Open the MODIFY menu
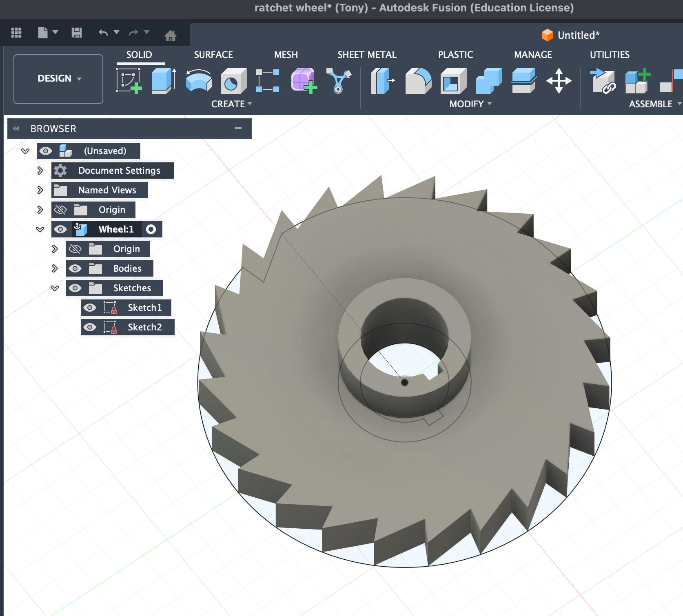683x616 pixels. coord(470,104)
